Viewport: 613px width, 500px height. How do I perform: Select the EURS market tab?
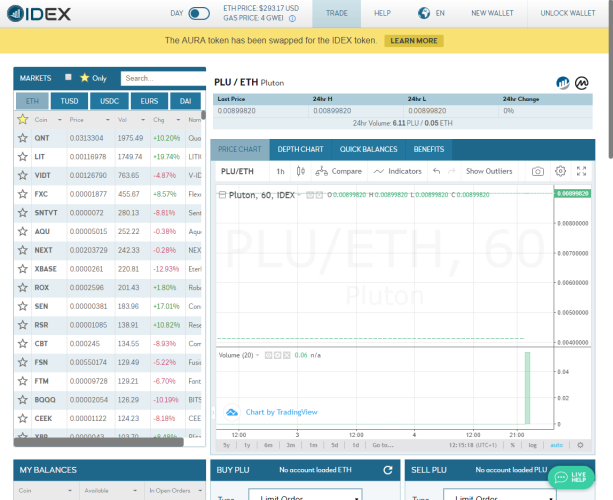click(149, 101)
